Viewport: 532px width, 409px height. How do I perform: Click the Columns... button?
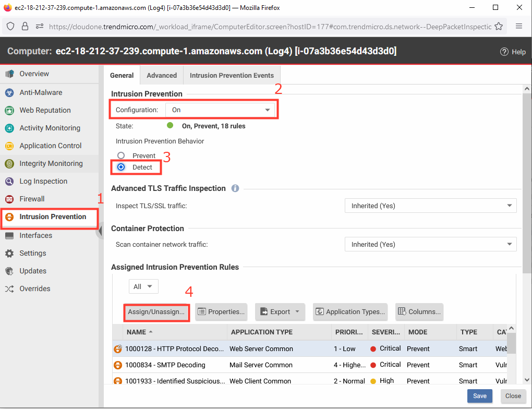pyautogui.click(x=419, y=311)
